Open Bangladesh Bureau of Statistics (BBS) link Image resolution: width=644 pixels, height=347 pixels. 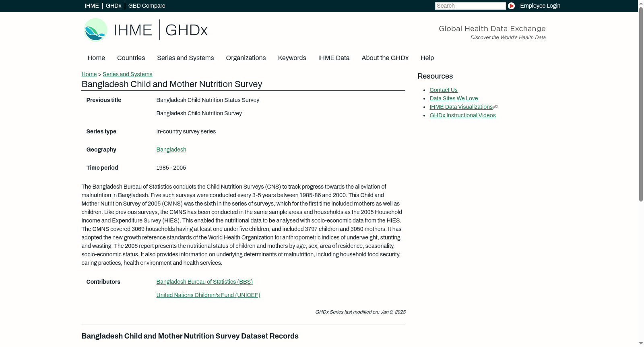point(204,282)
